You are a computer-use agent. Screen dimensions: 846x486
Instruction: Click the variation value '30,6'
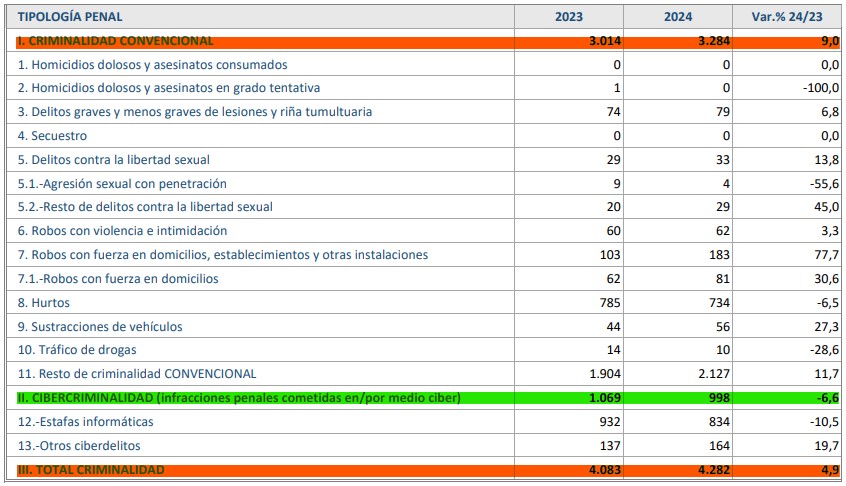pyautogui.click(x=827, y=279)
